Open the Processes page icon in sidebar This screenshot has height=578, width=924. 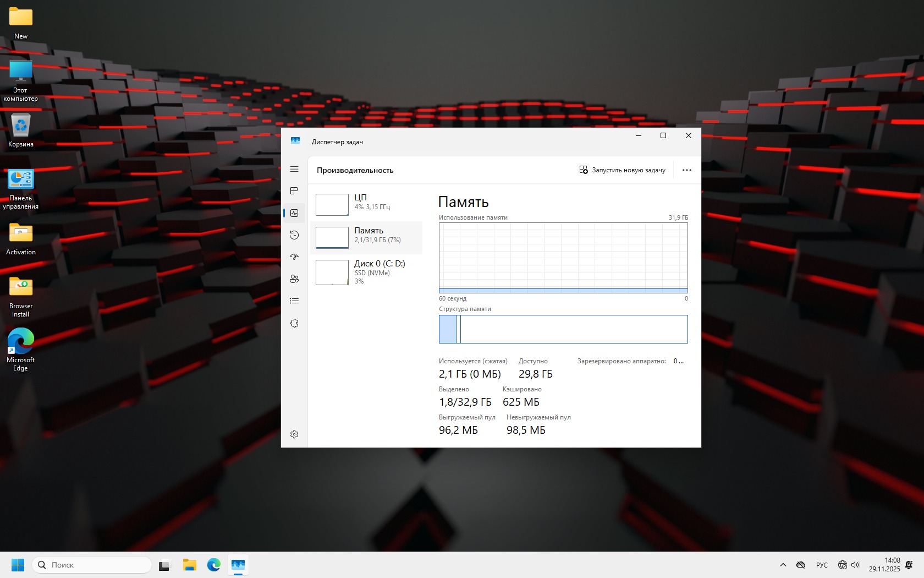click(294, 191)
